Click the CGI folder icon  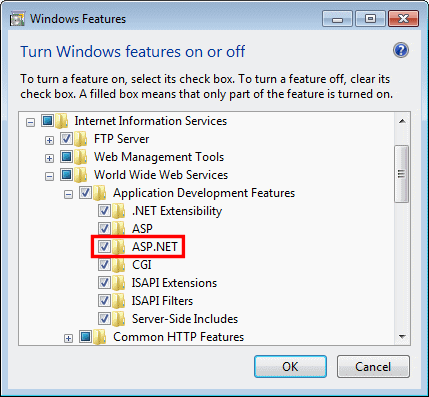pos(119,265)
